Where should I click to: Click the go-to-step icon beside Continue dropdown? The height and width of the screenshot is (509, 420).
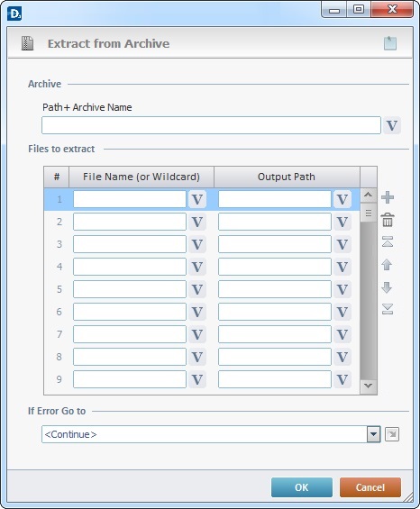click(x=392, y=434)
